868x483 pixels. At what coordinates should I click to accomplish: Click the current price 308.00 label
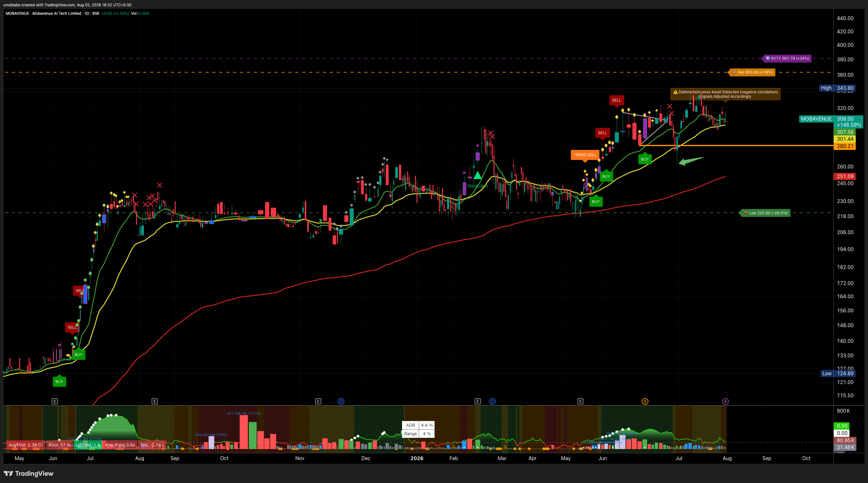click(x=849, y=122)
